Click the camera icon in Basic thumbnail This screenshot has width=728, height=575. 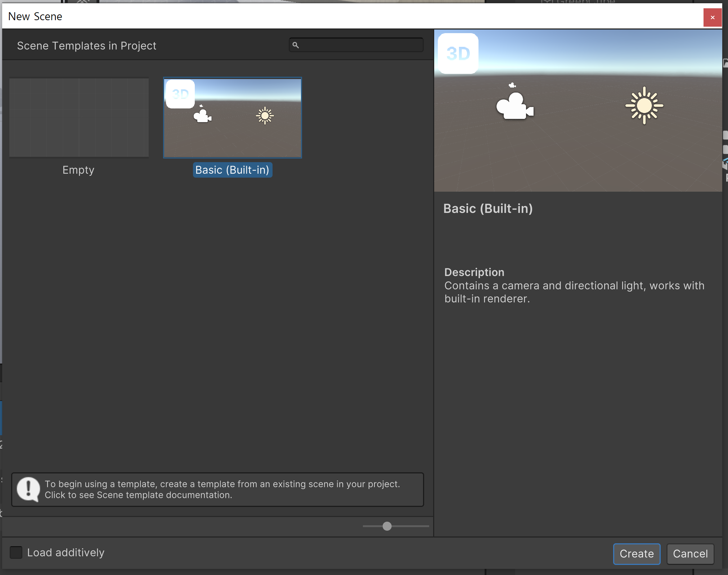(202, 116)
